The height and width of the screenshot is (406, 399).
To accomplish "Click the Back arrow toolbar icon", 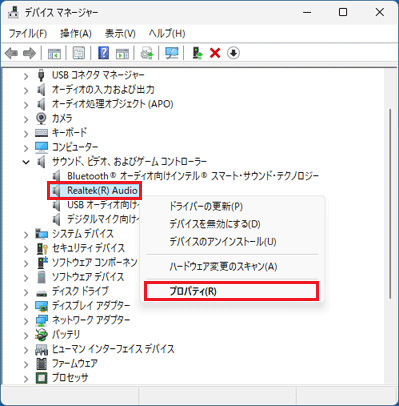I will click(x=12, y=53).
